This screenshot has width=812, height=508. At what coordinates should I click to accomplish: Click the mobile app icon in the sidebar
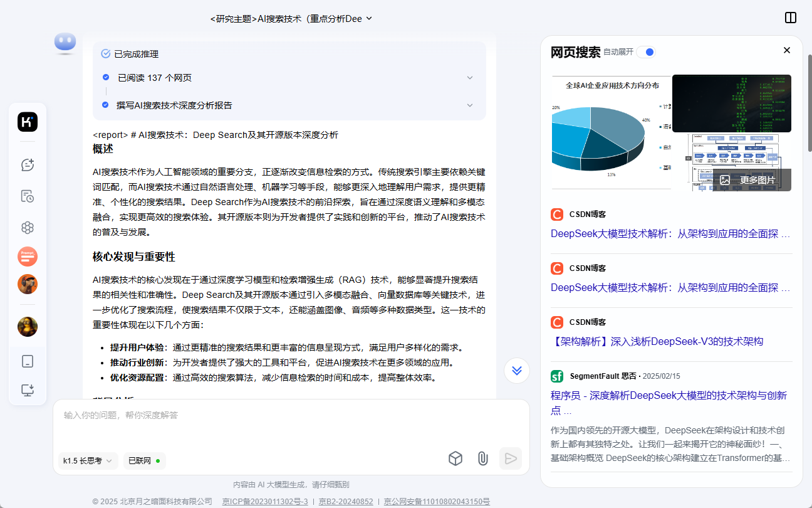[28, 361]
